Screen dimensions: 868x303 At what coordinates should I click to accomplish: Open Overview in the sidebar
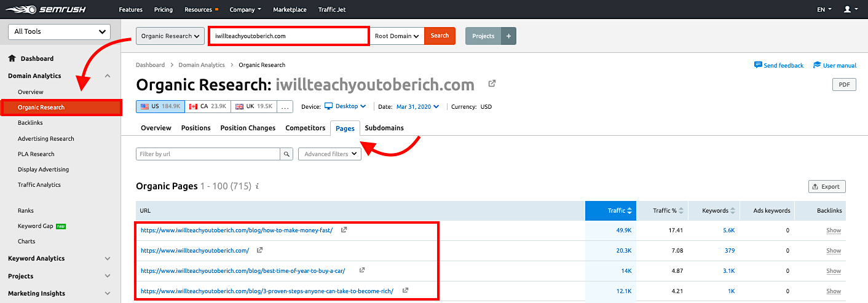click(x=31, y=92)
